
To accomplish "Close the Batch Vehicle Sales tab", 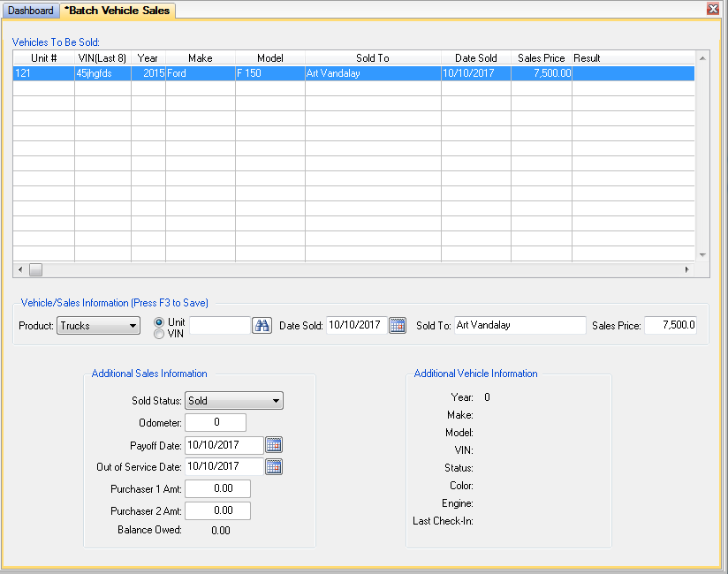I will click(x=713, y=8).
